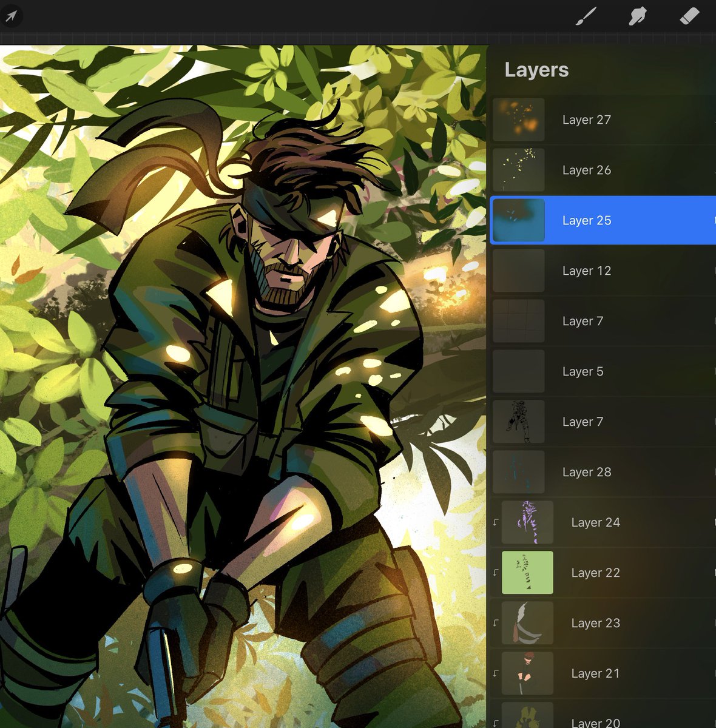Select the Layer 28 name
Viewport: 716px width, 728px height.
(x=587, y=472)
